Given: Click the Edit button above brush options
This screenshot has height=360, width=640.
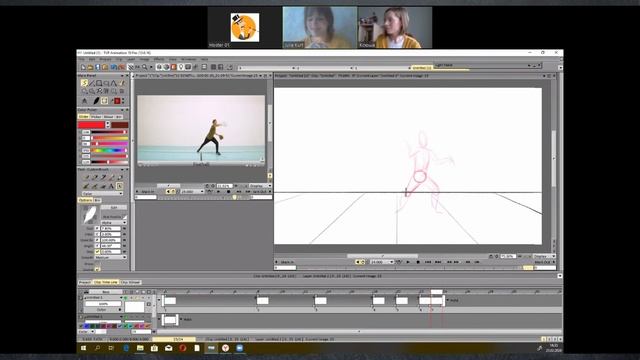Looking at the screenshot, I should coord(114,207).
